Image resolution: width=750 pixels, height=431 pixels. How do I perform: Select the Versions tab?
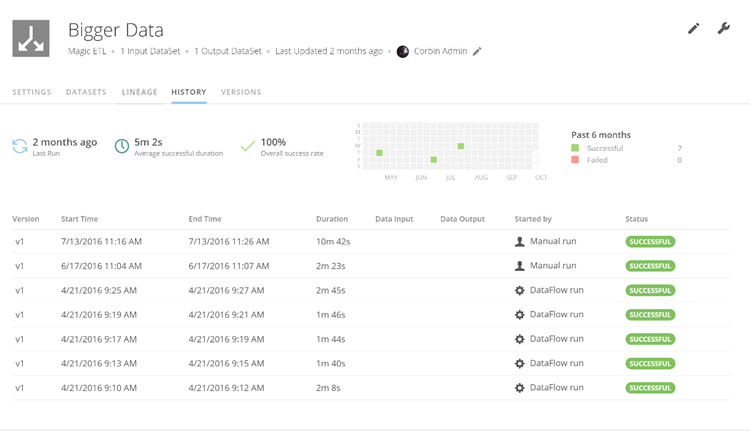click(241, 92)
